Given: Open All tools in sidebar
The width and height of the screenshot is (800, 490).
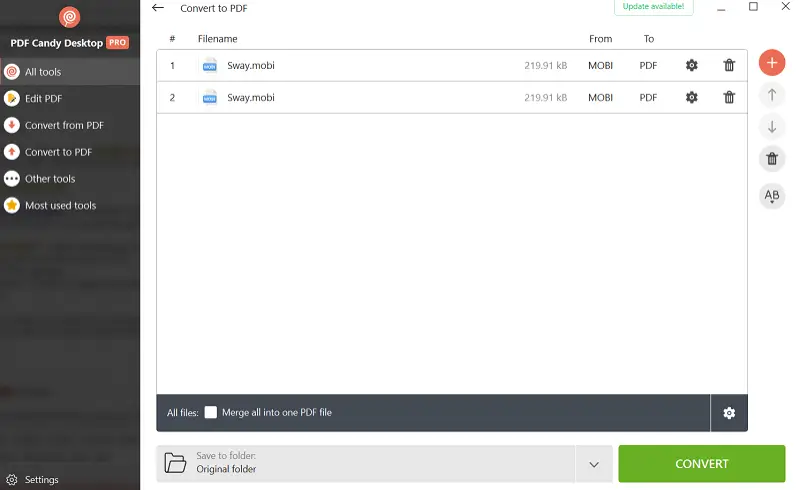Looking at the screenshot, I should (x=70, y=72).
